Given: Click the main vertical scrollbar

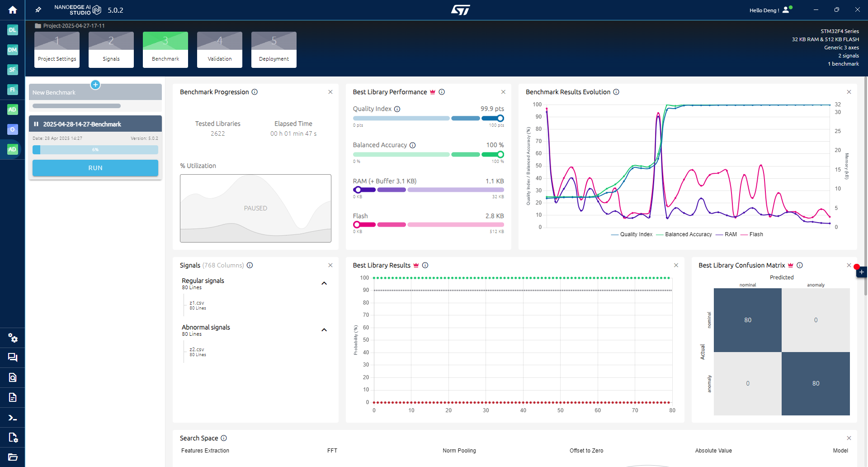Looking at the screenshot, I should click(x=866, y=186).
